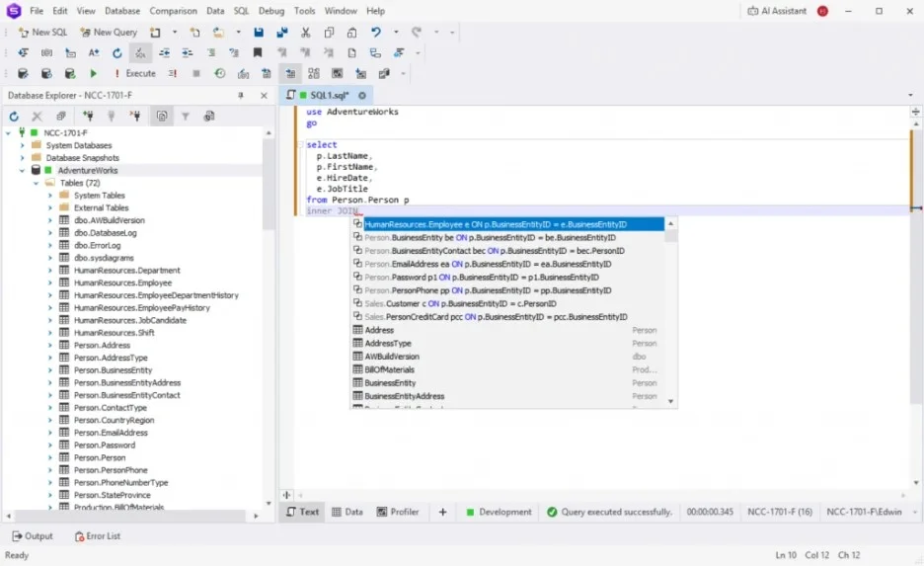Open the execution history clock icon
The height and width of the screenshot is (566, 924).
pos(220,74)
